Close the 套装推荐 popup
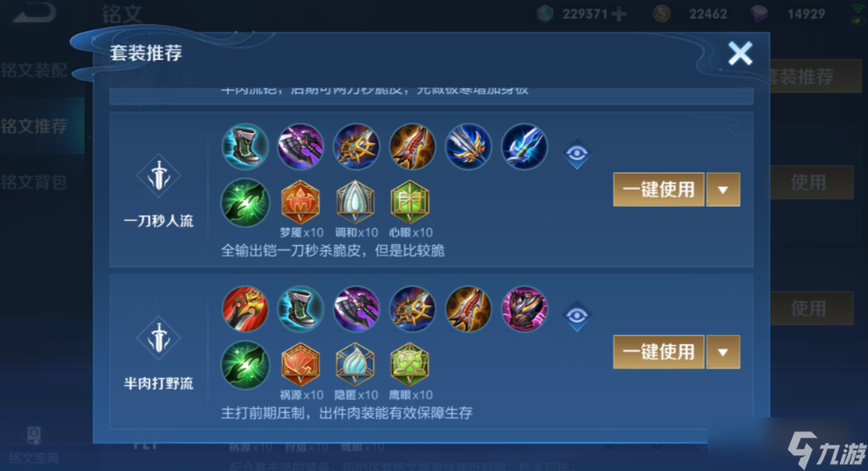The width and height of the screenshot is (868, 471). (740, 54)
